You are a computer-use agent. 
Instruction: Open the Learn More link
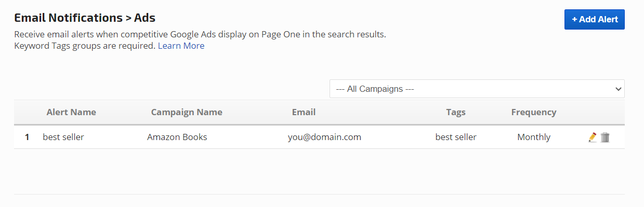[181, 46]
